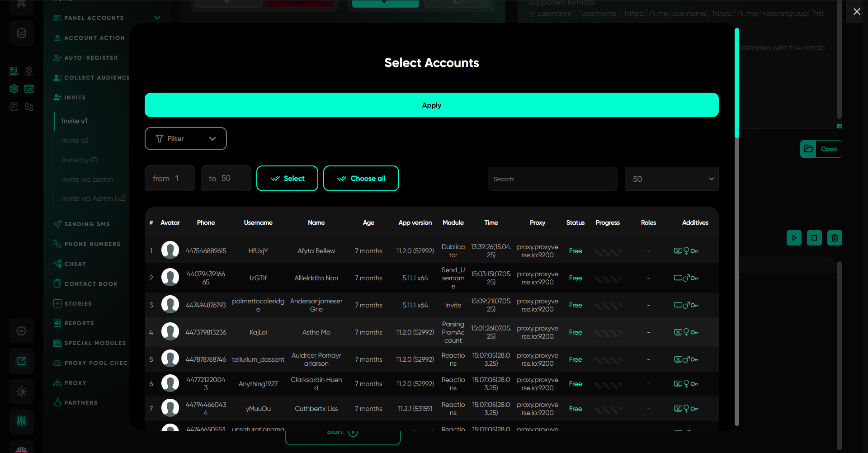Viewport: 868px width, 453px height.
Task: Click the sliders icon at bottom left
Action: [x=21, y=421]
